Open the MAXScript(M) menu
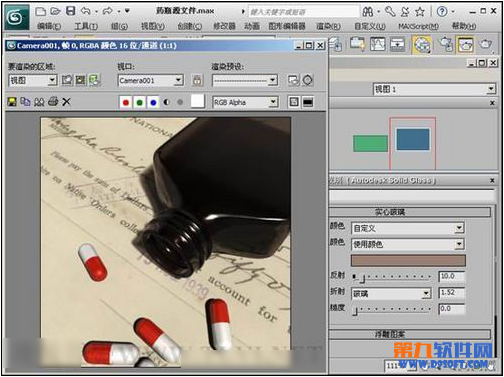 [418, 26]
